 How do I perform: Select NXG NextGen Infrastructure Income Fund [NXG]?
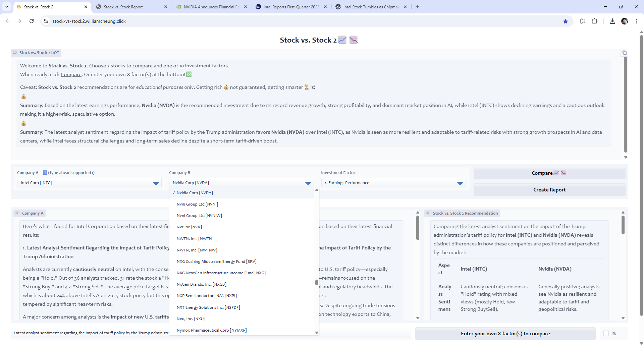pyautogui.click(x=241, y=273)
